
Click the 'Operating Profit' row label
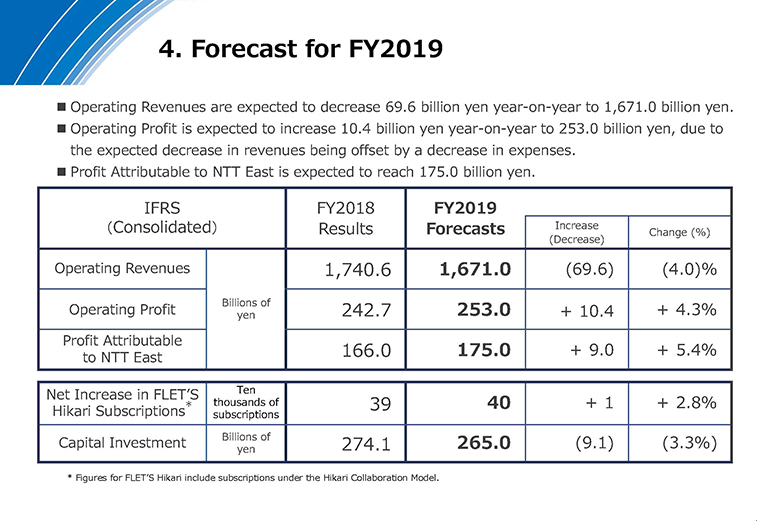pos(122,309)
